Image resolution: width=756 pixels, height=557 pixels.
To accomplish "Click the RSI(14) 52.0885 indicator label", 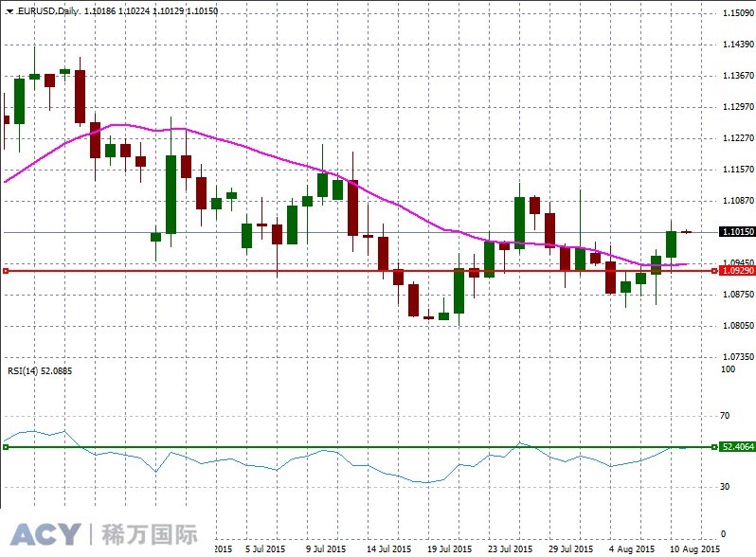I will point(40,370).
